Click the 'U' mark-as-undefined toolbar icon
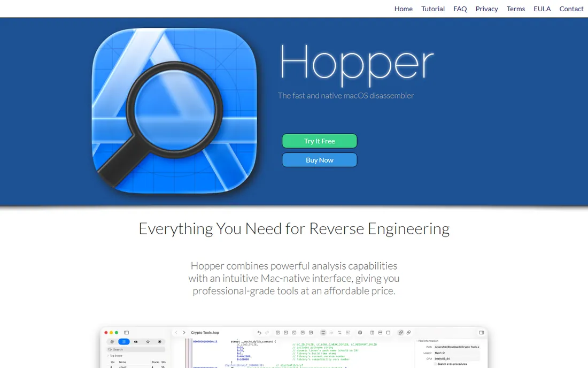The image size is (588, 368). [x=311, y=332]
